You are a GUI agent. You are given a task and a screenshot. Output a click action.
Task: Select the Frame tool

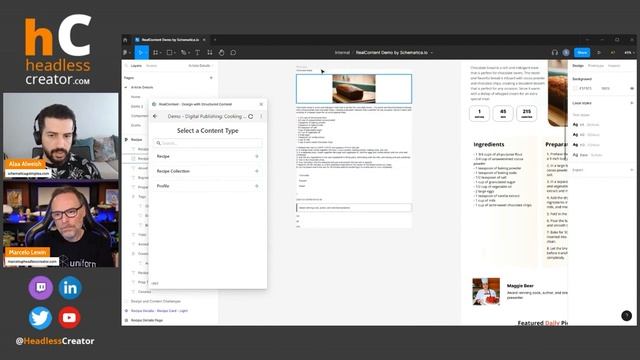(x=155, y=53)
